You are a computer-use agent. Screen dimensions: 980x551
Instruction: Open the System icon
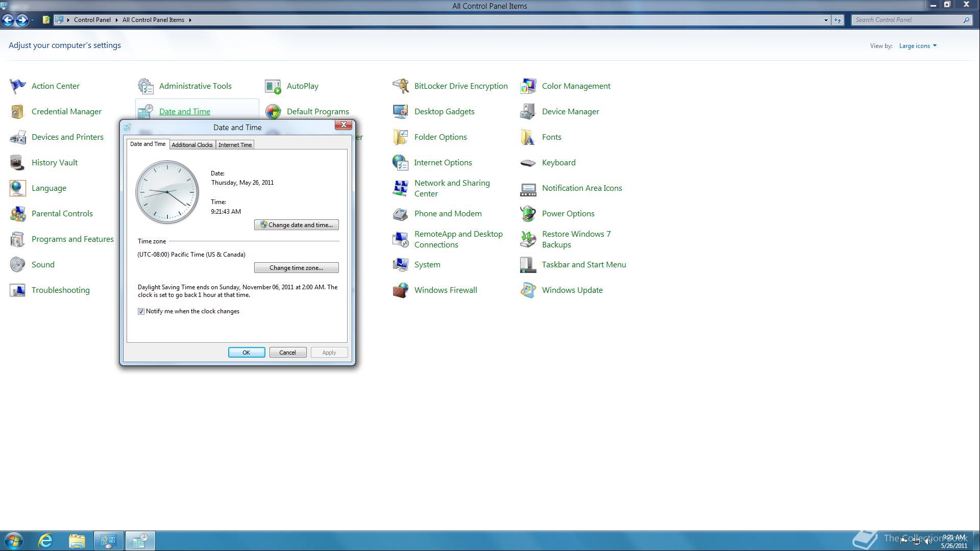pyautogui.click(x=401, y=265)
